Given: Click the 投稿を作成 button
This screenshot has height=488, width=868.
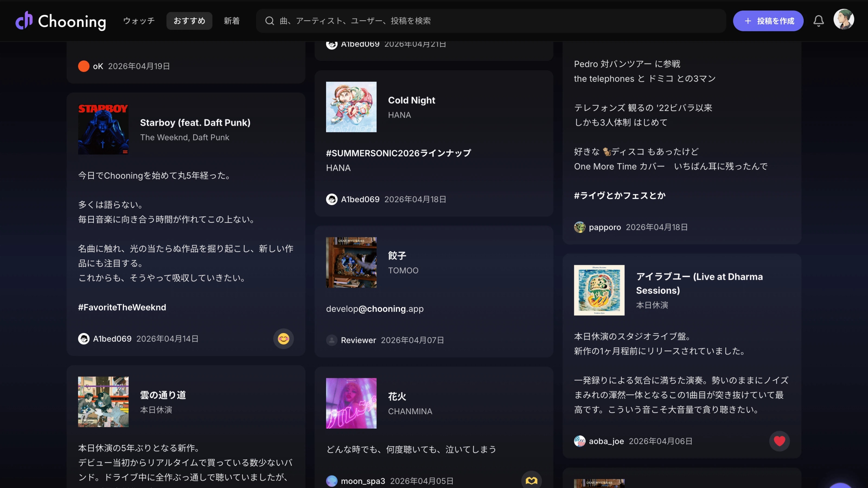Looking at the screenshot, I should 768,21.
